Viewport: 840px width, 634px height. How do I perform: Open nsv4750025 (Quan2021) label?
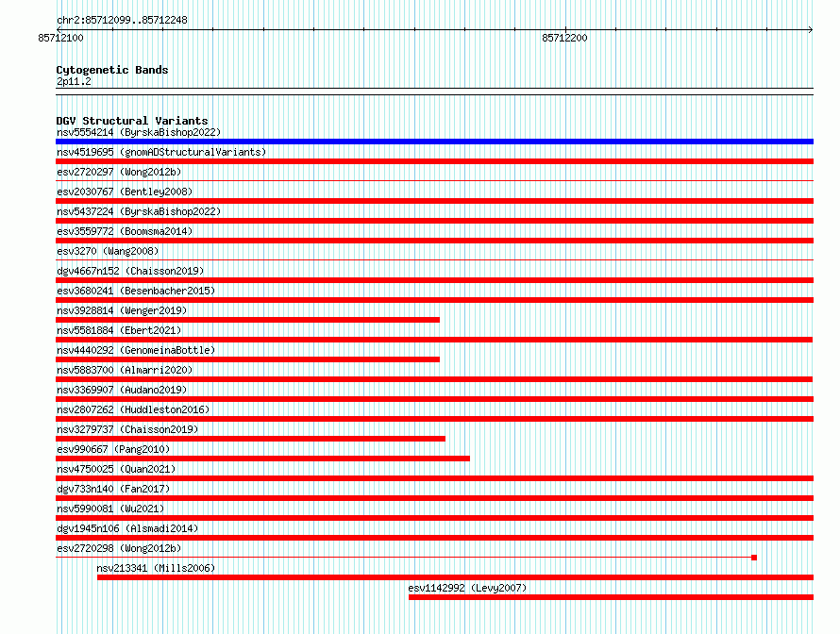coord(116,469)
